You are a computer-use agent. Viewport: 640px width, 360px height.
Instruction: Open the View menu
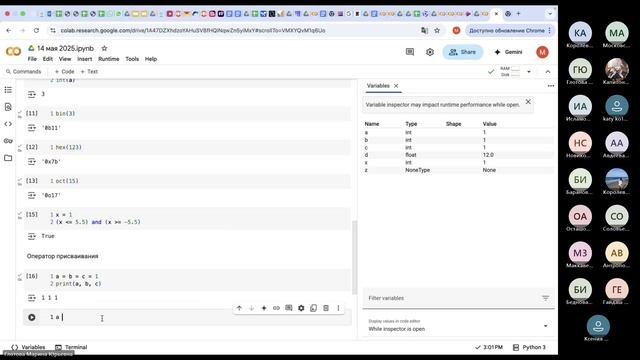click(x=65, y=59)
